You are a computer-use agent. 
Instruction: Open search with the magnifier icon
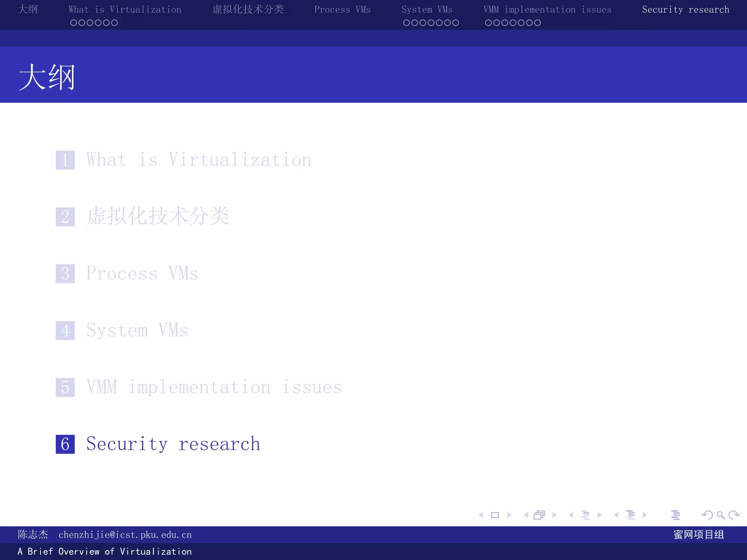(721, 515)
